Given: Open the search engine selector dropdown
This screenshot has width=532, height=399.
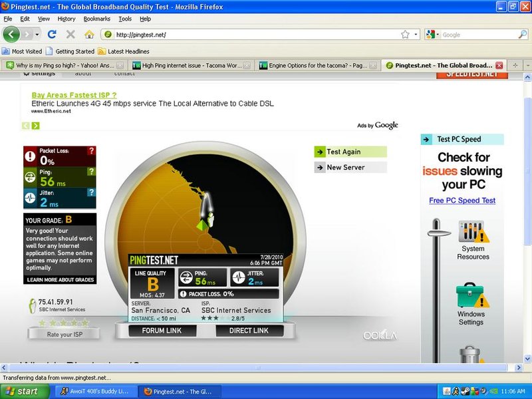Looking at the screenshot, I should tap(433, 35).
